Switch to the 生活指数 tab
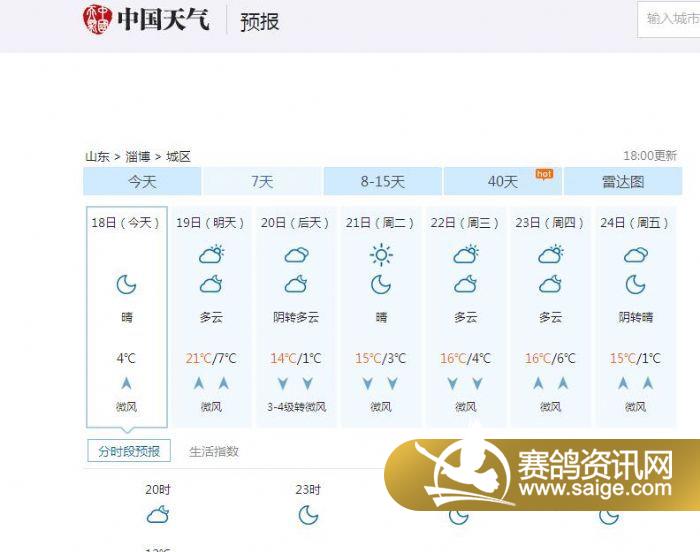700x552 pixels. coord(214,451)
